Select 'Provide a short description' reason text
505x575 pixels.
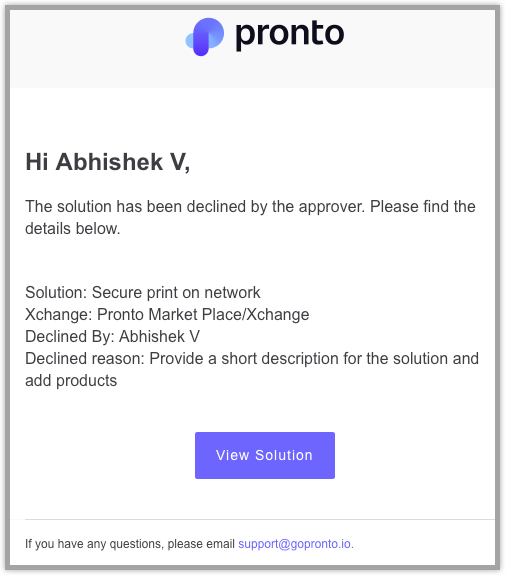pos(244,358)
